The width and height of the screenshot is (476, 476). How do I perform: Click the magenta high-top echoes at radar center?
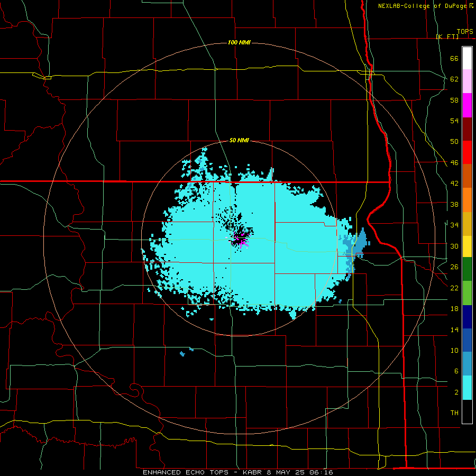coord(241,240)
